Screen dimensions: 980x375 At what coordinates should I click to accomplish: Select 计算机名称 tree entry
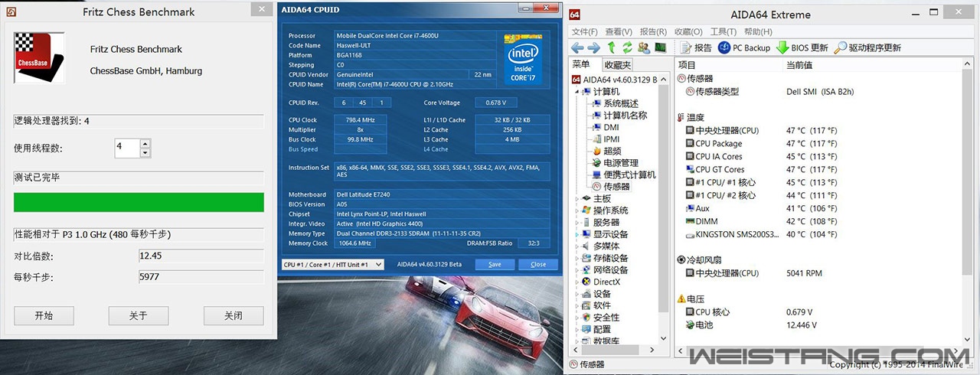click(x=619, y=116)
